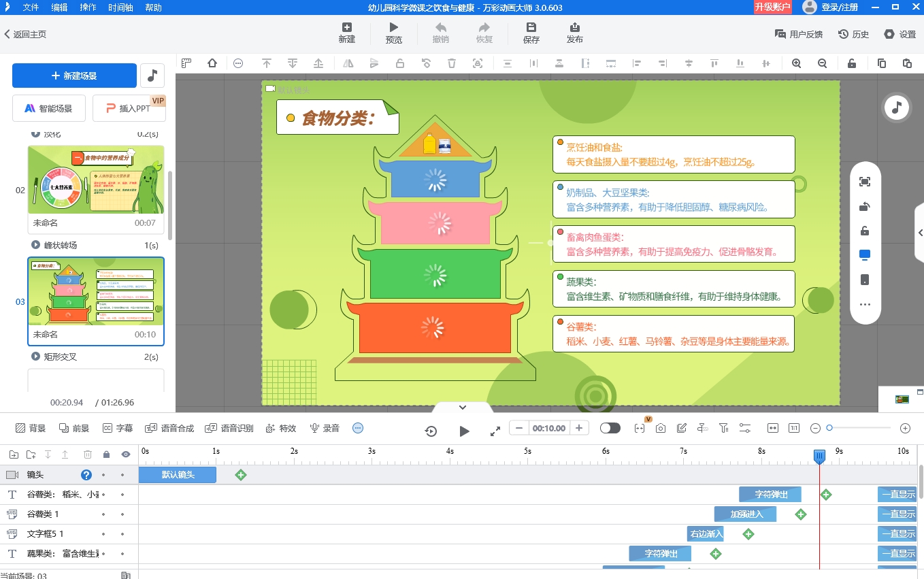
Task: Zoom in the canvas with magnifier plus
Action: pos(796,63)
